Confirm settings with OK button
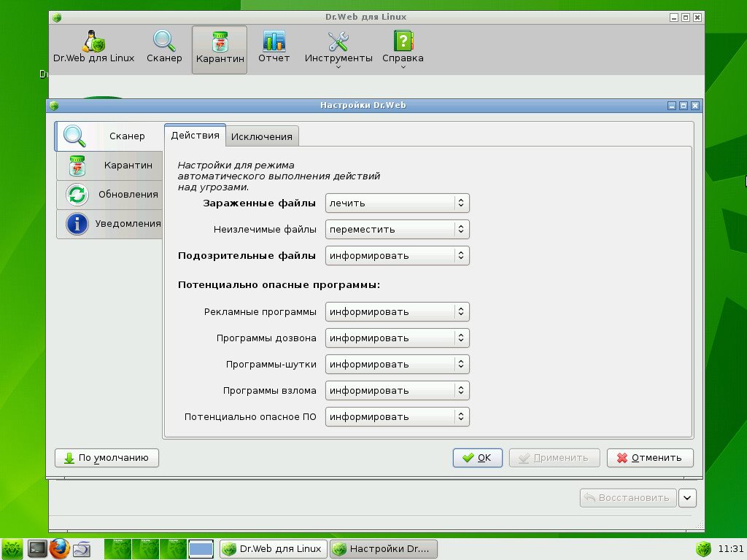 (x=477, y=458)
